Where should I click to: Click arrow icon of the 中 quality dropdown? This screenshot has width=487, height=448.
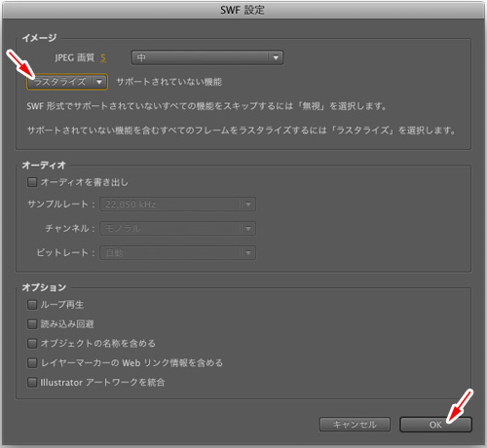click(x=276, y=58)
